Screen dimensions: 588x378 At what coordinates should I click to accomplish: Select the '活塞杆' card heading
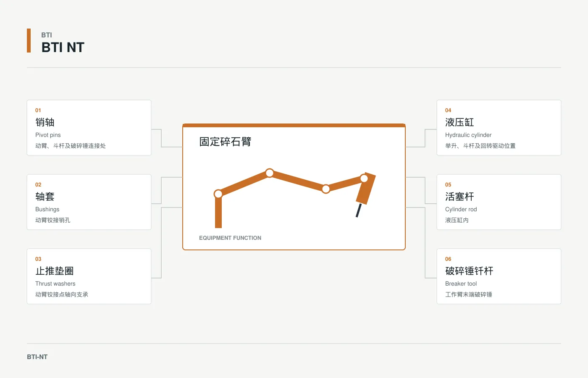pyautogui.click(x=459, y=197)
